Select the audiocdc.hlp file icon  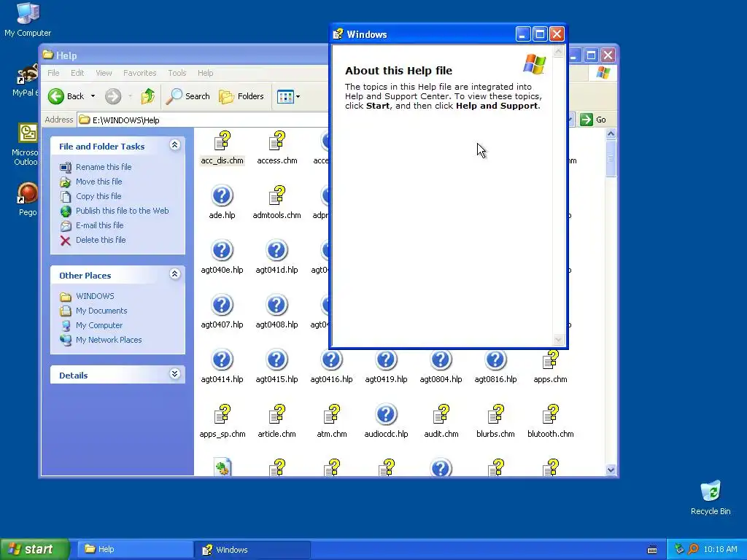387,414
